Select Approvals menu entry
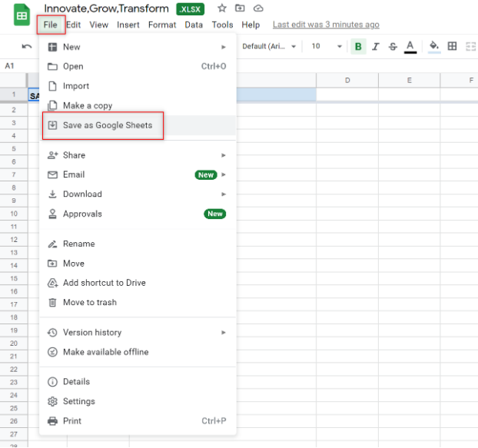 138,214
